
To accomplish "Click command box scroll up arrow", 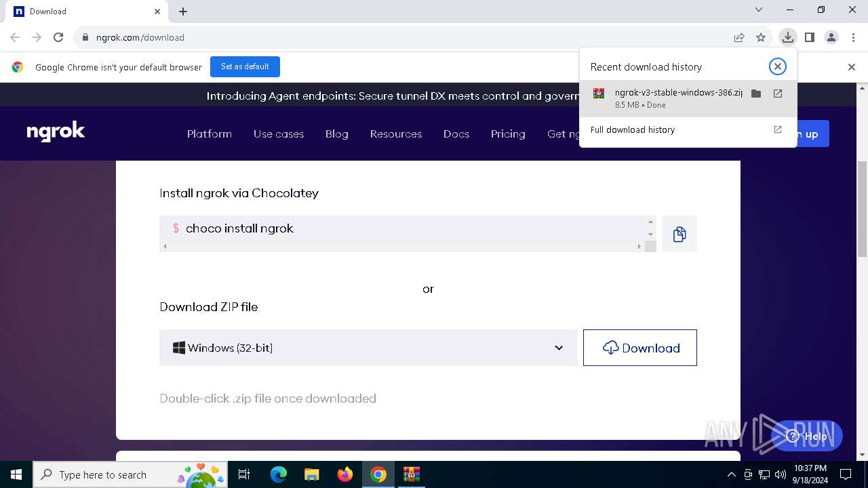I will (x=650, y=222).
